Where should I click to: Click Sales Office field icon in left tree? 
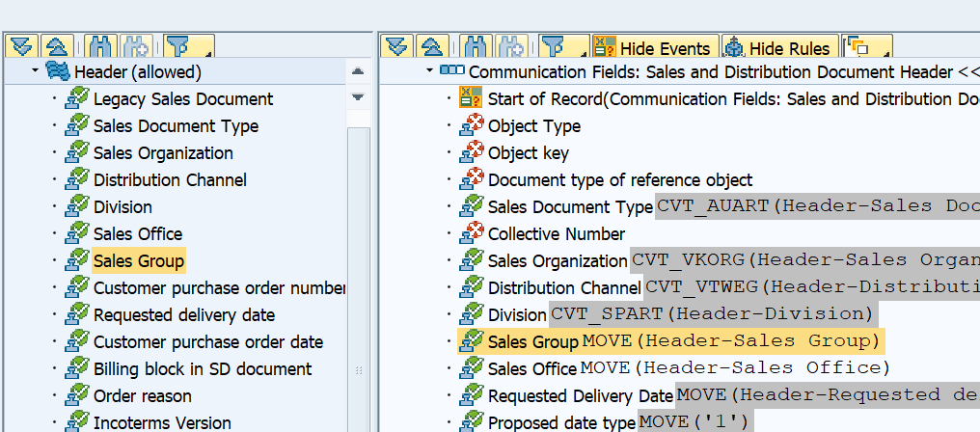(x=77, y=233)
